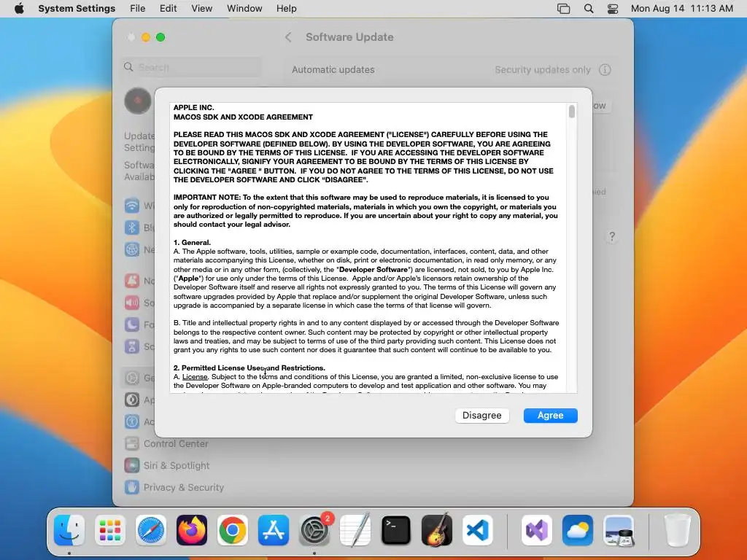Open the View menu
This screenshot has height=560, width=747.
[202, 9]
